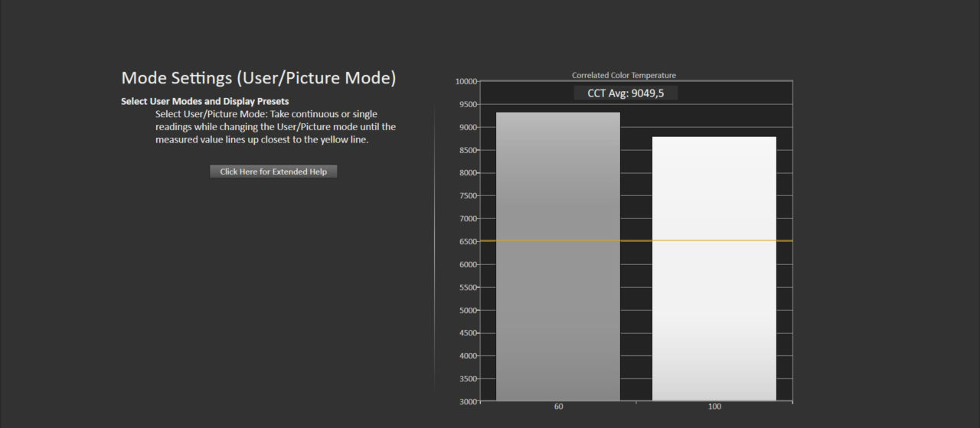Click the Extended Help button

[273, 172]
